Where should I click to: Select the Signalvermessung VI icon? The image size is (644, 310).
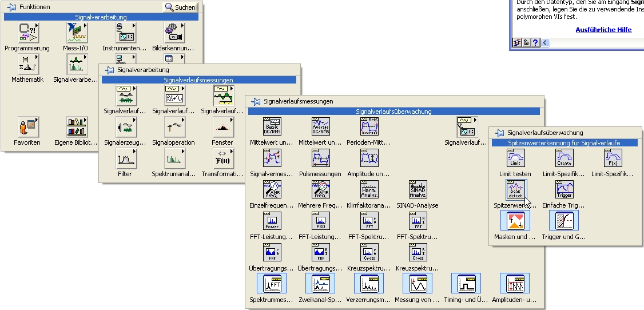point(272,158)
